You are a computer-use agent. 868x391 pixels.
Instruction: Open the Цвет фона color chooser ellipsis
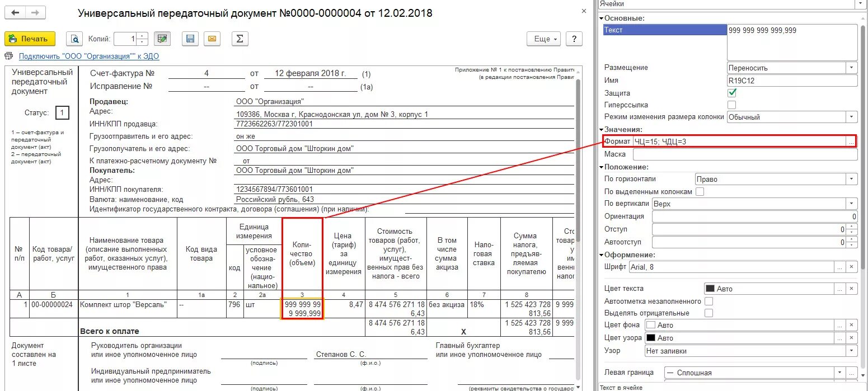pos(839,325)
